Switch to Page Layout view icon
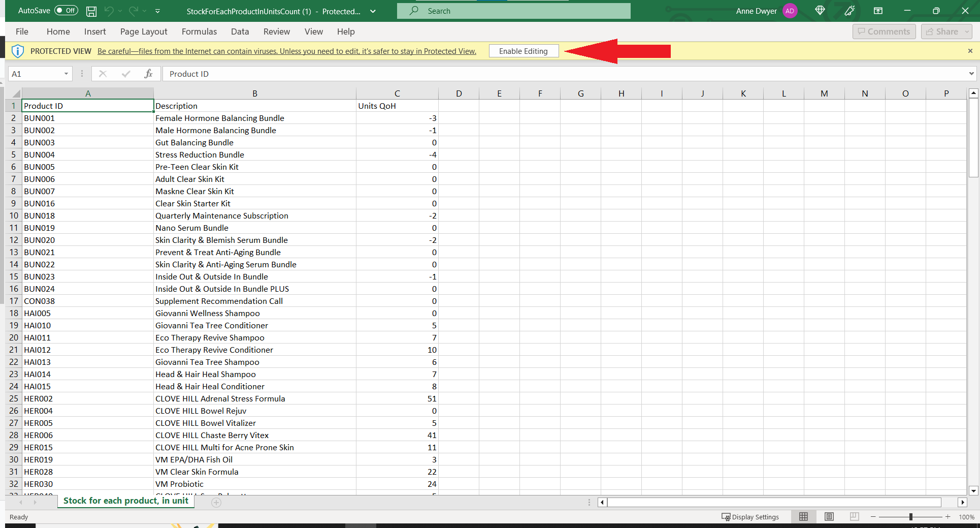The image size is (980, 528). pyautogui.click(x=829, y=517)
